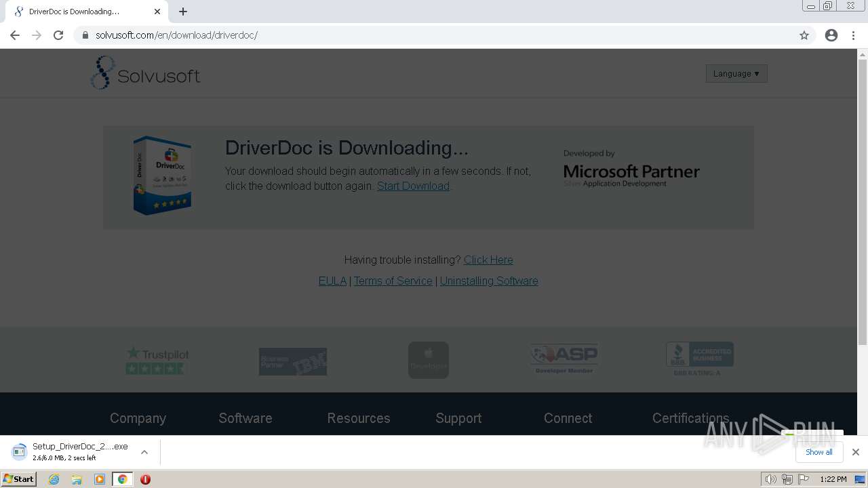Open the Terms of Service link
The width and height of the screenshot is (868, 488).
pyautogui.click(x=393, y=281)
